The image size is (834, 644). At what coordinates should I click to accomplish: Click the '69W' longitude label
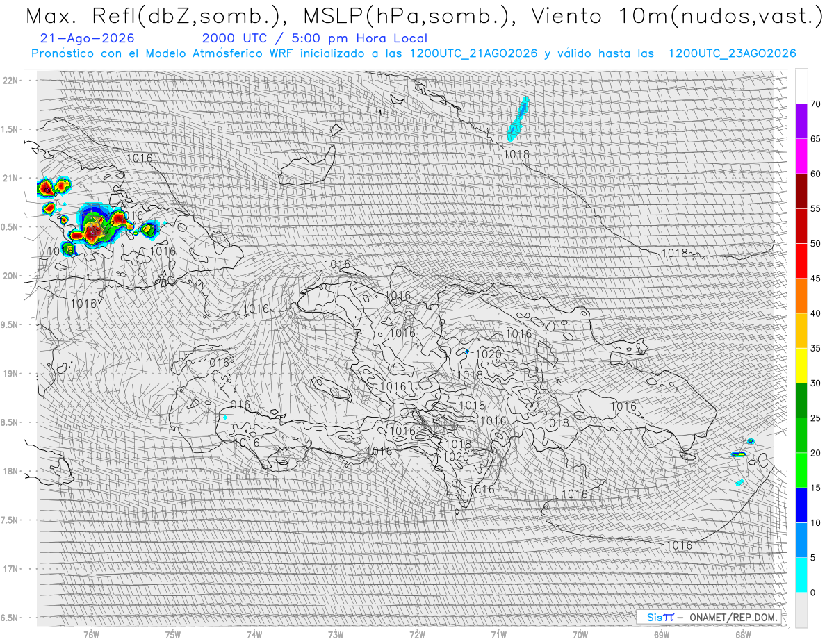[x=662, y=634]
